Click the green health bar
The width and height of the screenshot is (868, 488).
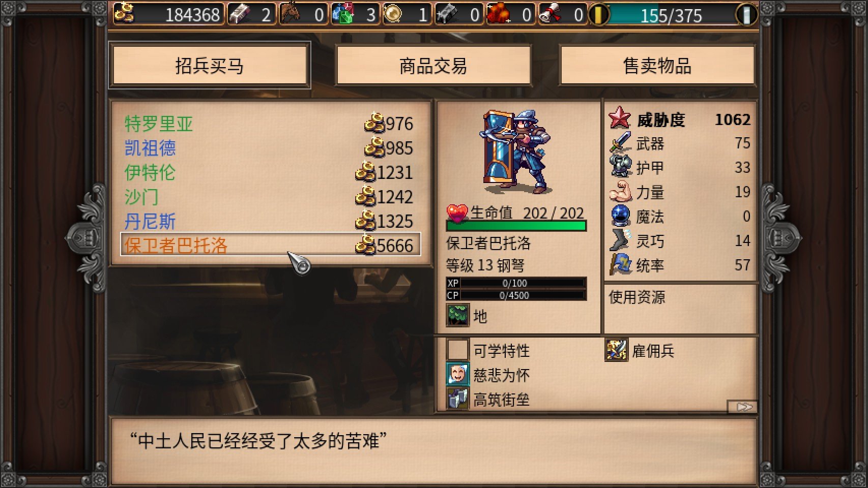point(516,226)
